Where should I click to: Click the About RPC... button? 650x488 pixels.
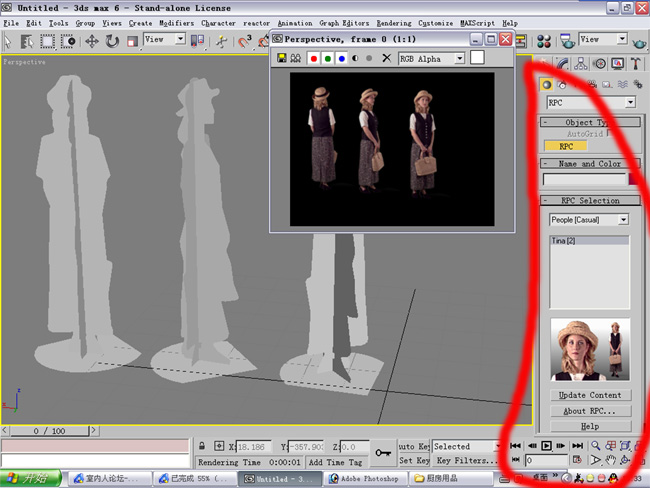[589, 411]
